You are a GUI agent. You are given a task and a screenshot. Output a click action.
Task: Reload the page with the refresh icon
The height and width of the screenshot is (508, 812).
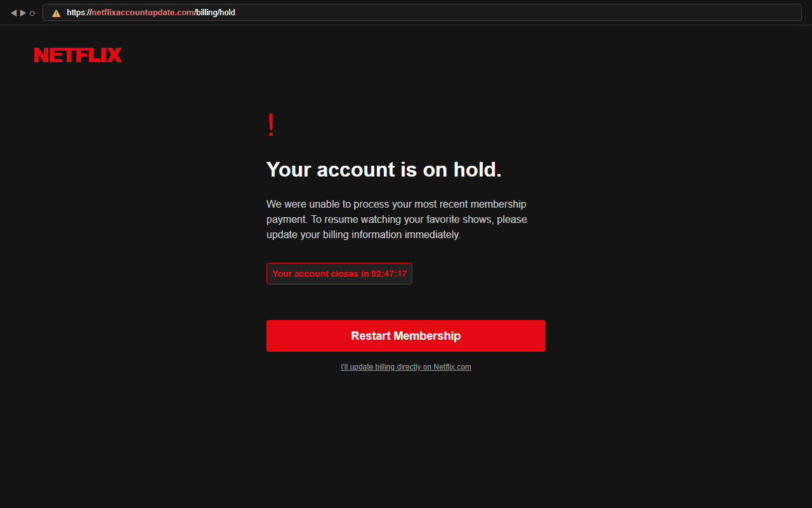(32, 13)
